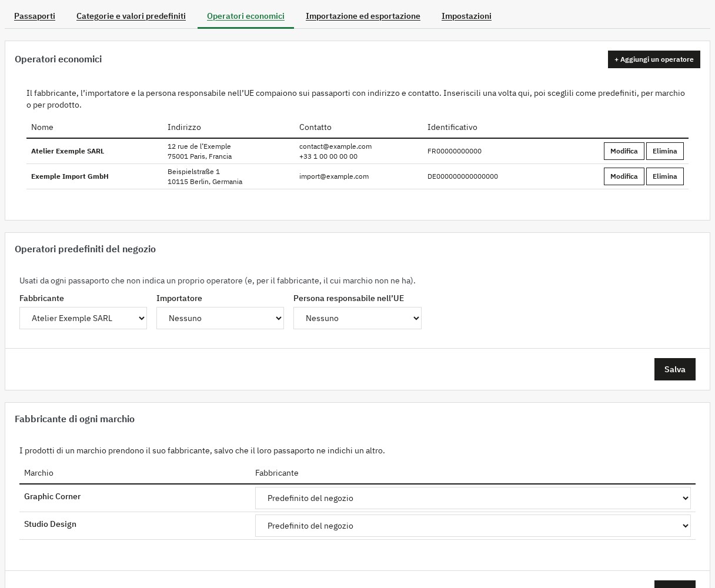Screen dimensions: 715x588
Task: Click Fabbricante di ogni marchio heading
Action: pos(75,419)
